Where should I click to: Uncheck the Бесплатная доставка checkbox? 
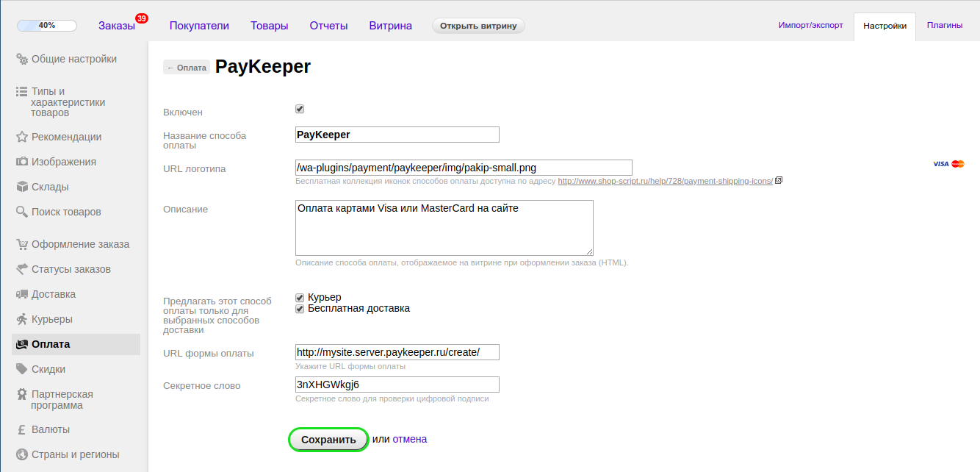[x=300, y=309]
